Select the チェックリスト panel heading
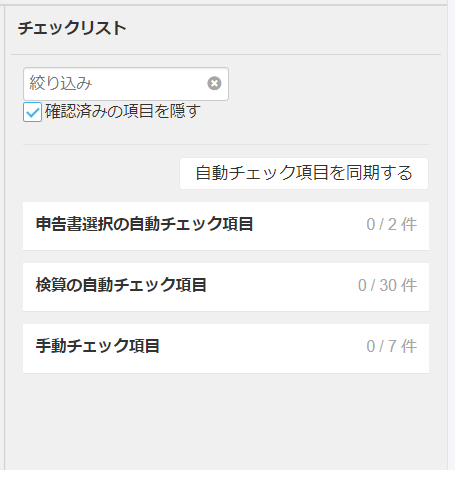 72,28
